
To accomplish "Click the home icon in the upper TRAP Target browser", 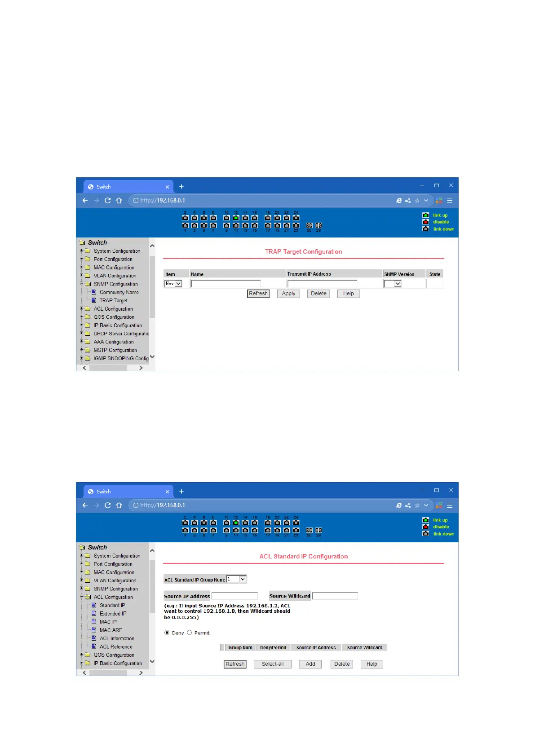I will click(119, 201).
